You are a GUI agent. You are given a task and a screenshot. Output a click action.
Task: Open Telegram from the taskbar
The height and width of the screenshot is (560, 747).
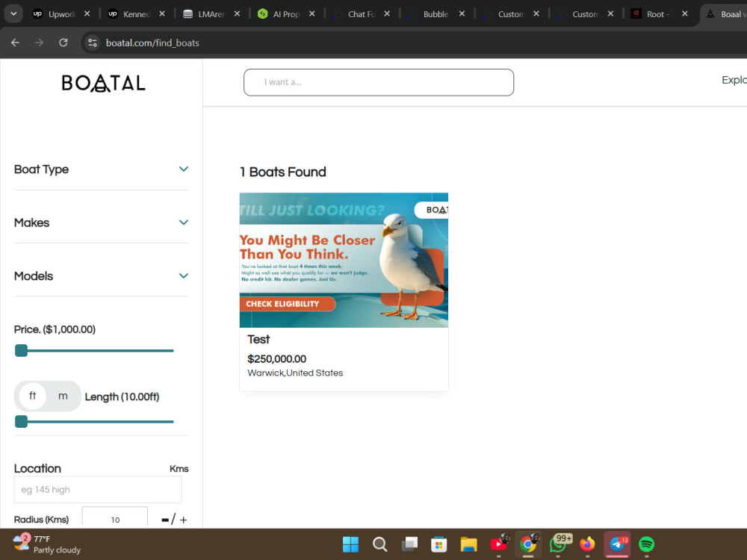point(618,544)
